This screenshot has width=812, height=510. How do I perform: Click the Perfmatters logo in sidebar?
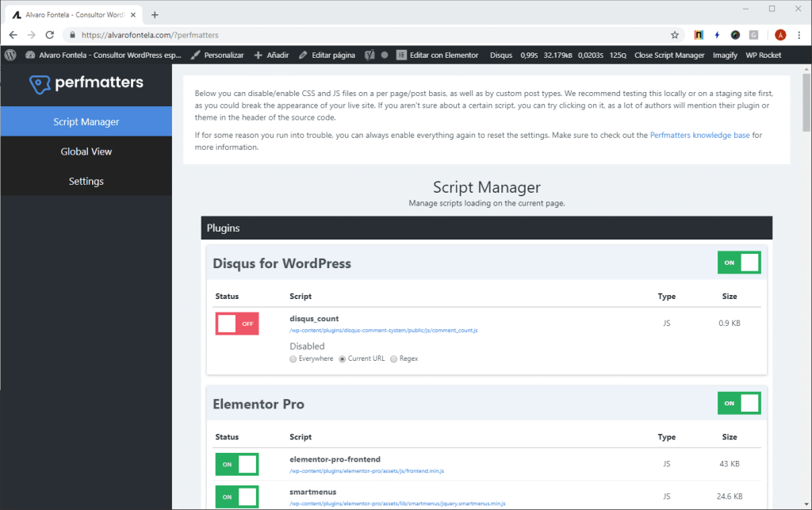tap(86, 83)
